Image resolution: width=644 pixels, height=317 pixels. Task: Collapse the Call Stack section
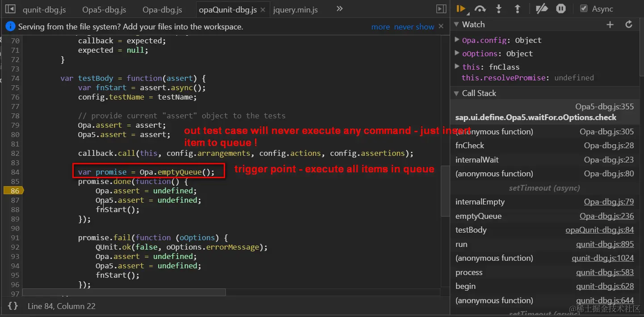[456, 93]
